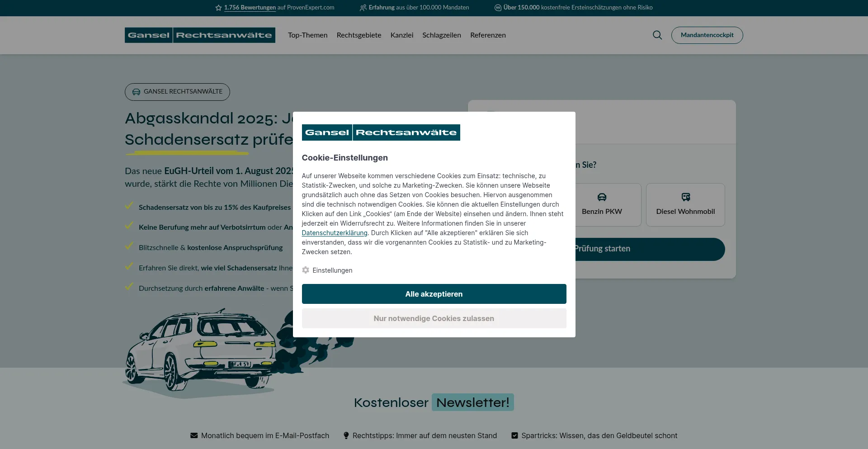Image resolution: width=868 pixels, height=449 pixels.
Task: Go to Schlagzeilen in the navigation
Action: point(441,35)
